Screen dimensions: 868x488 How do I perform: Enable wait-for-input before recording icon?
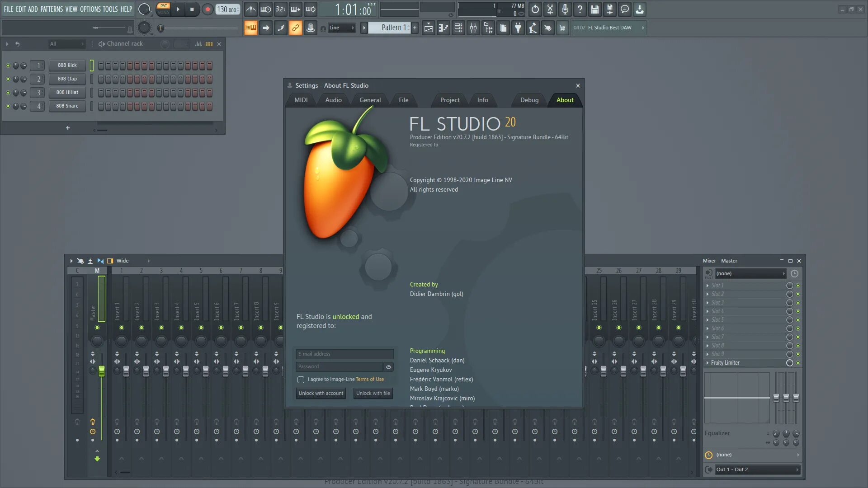pyautogui.click(x=266, y=9)
